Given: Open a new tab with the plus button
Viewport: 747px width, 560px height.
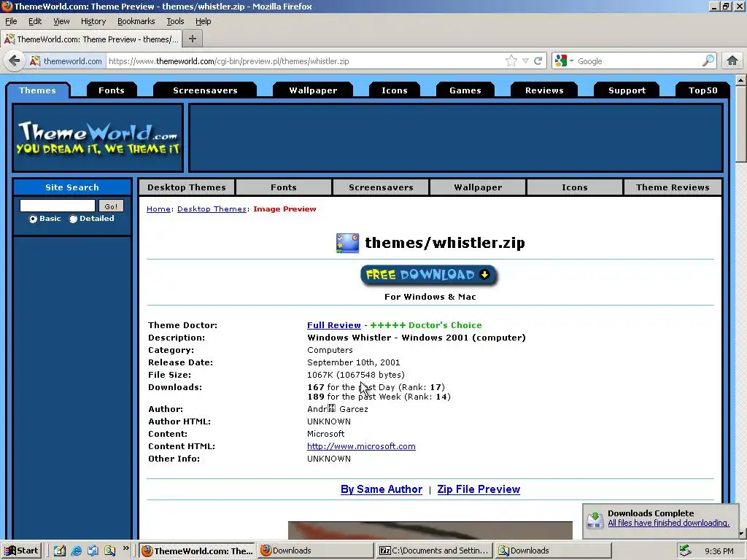Looking at the screenshot, I should [x=193, y=39].
